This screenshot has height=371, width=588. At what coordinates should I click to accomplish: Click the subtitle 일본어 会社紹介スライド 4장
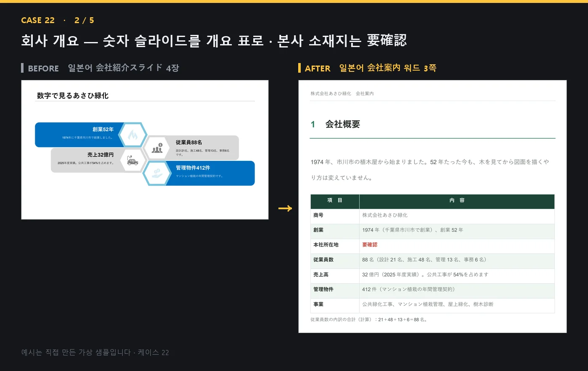coord(123,68)
